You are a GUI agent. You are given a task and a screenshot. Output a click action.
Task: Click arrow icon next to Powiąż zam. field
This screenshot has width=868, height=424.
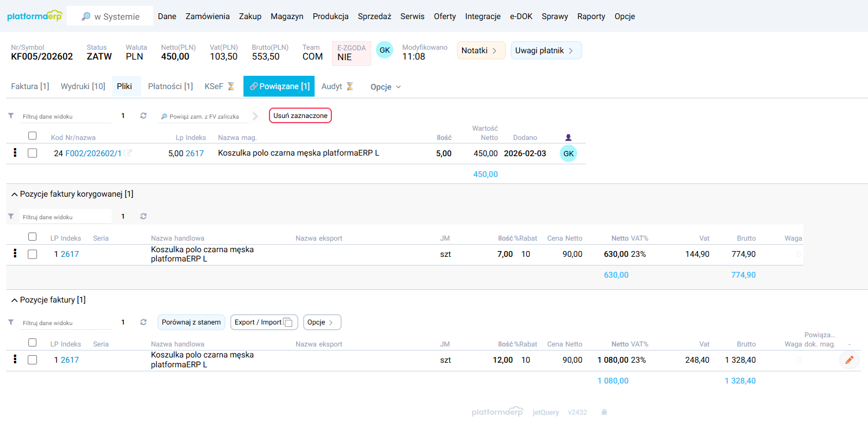(x=256, y=116)
